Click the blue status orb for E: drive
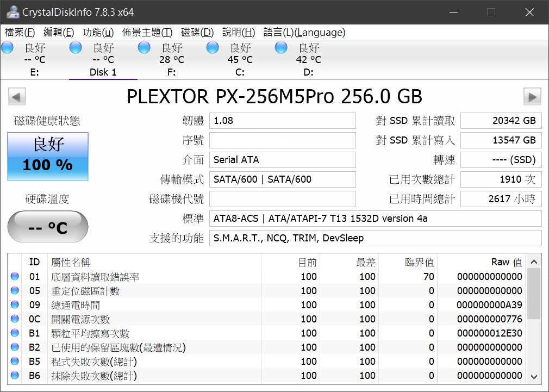This screenshot has width=549, height=392. pos(8,48)
